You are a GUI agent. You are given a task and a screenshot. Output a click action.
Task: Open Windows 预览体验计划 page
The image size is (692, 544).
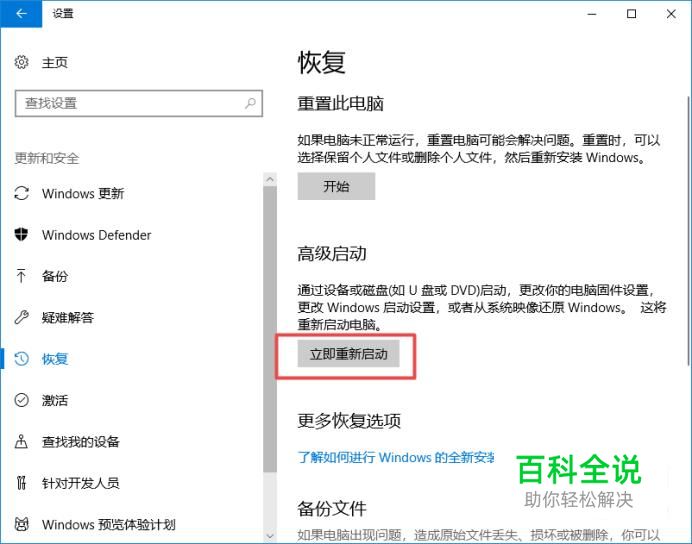tap(108, 525)
